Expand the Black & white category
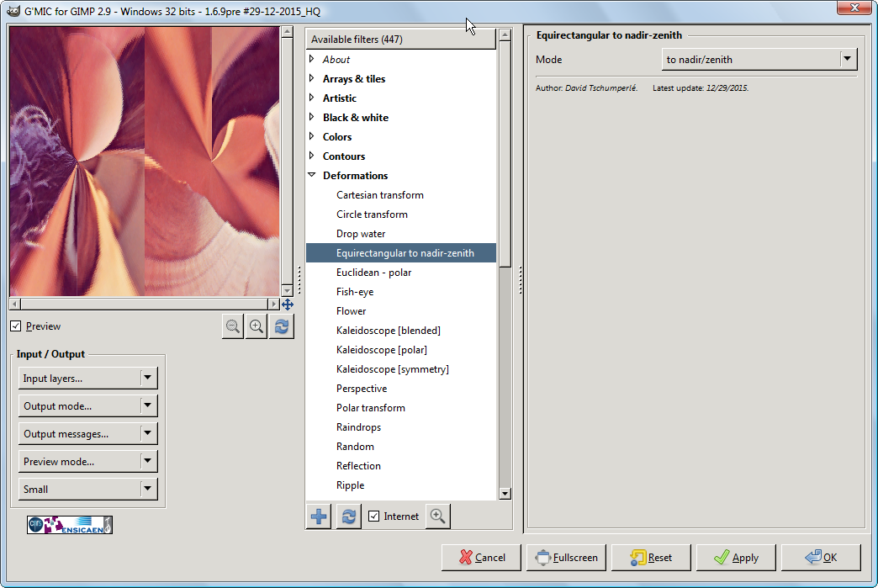 pos(312,117)
